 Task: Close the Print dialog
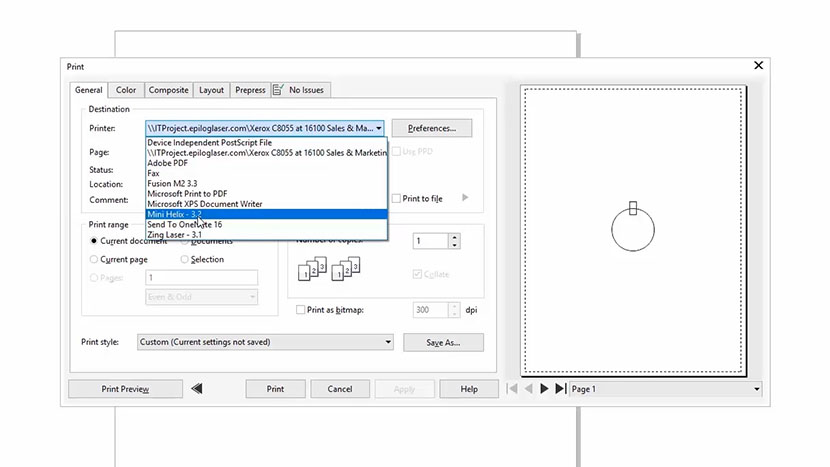(x=759, y=66)
